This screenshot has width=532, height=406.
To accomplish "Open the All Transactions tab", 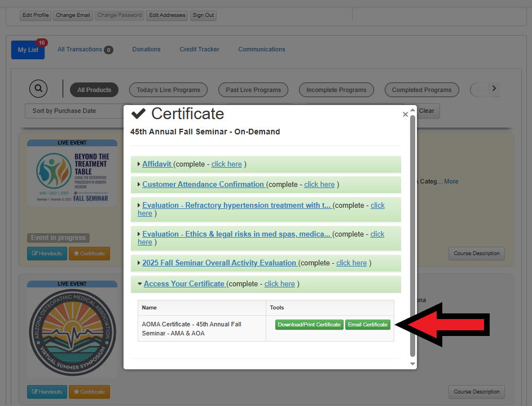I will point(80,50).
